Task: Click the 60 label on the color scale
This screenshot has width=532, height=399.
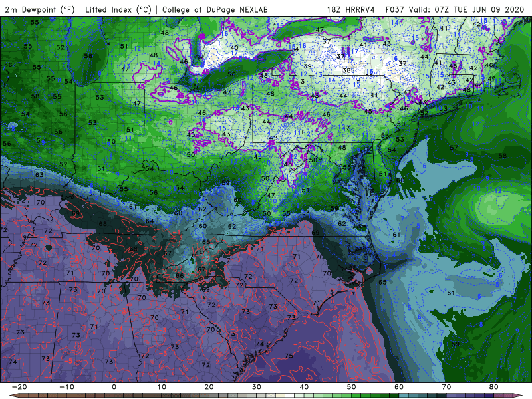Action: (x=399, y=387)
